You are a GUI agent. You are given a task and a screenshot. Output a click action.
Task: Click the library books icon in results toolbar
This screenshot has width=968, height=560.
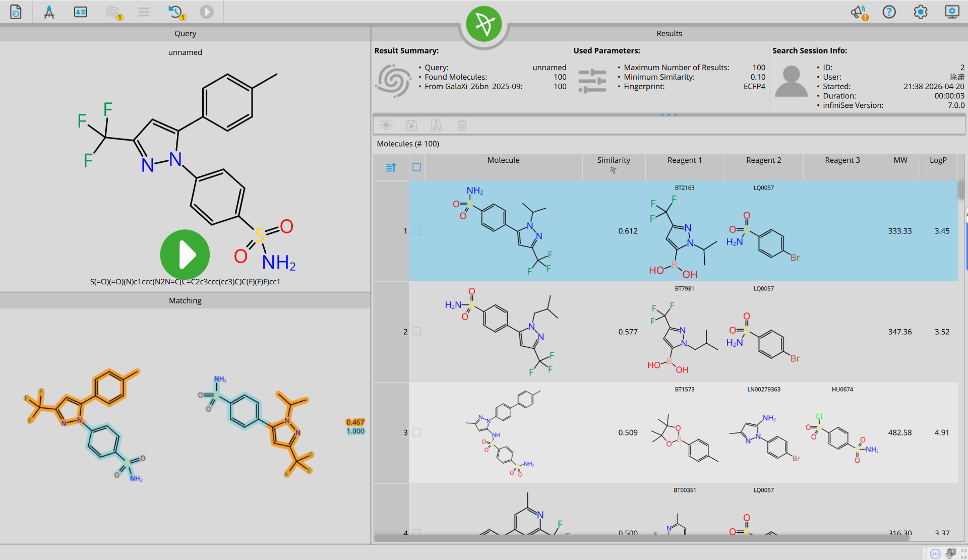[x=437, y=125]
